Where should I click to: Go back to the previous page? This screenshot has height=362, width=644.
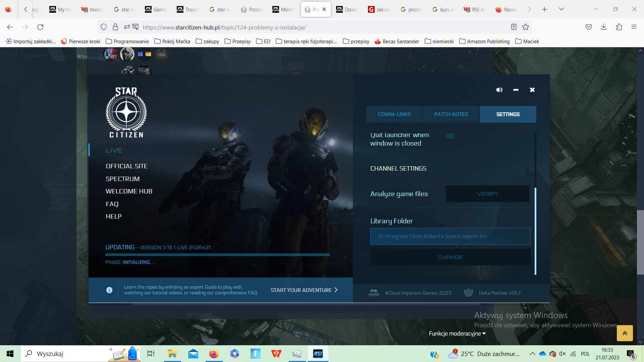point(10,27)
